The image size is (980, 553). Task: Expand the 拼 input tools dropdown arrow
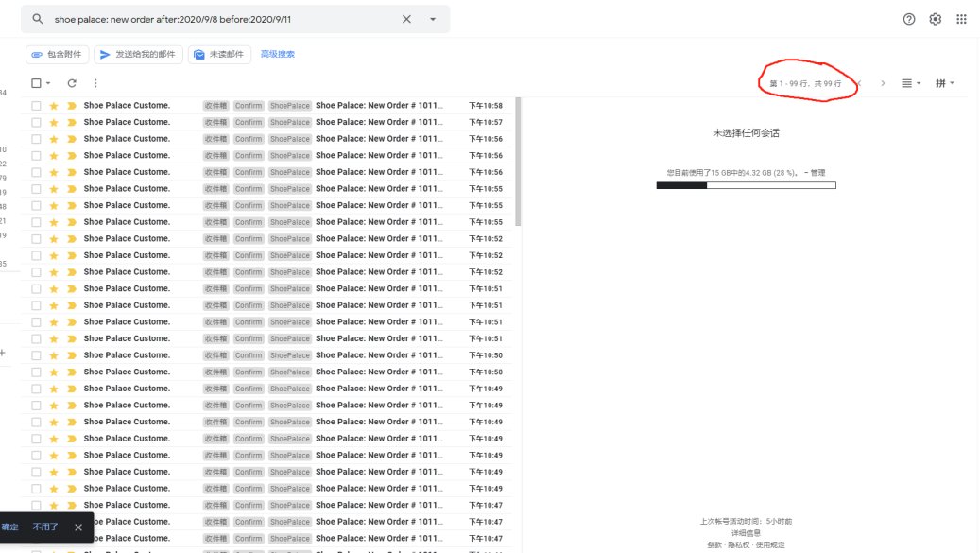(952, 83)
